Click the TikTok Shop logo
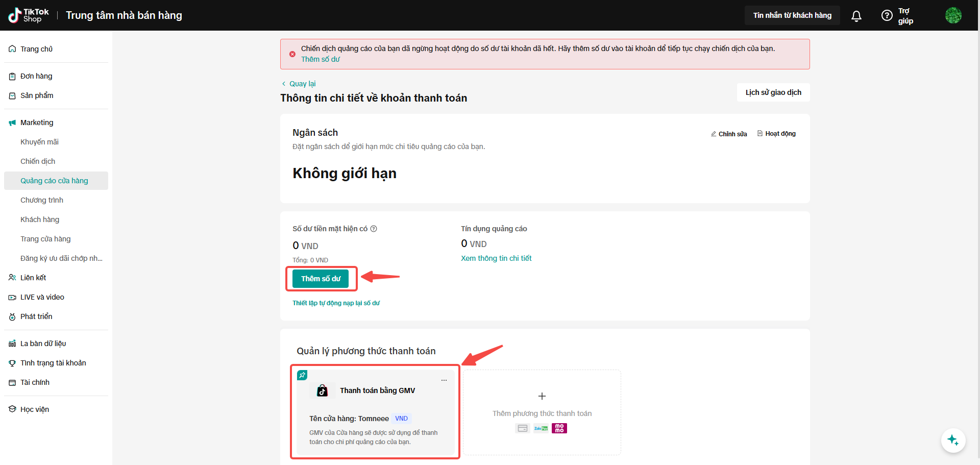 [x=29, y=15]
